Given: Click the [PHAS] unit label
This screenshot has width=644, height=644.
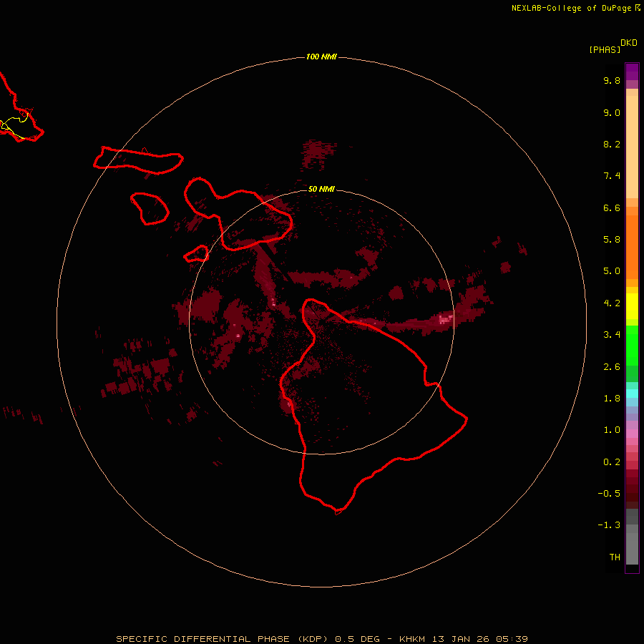Looking at the screenshot, I should point(605,49).
